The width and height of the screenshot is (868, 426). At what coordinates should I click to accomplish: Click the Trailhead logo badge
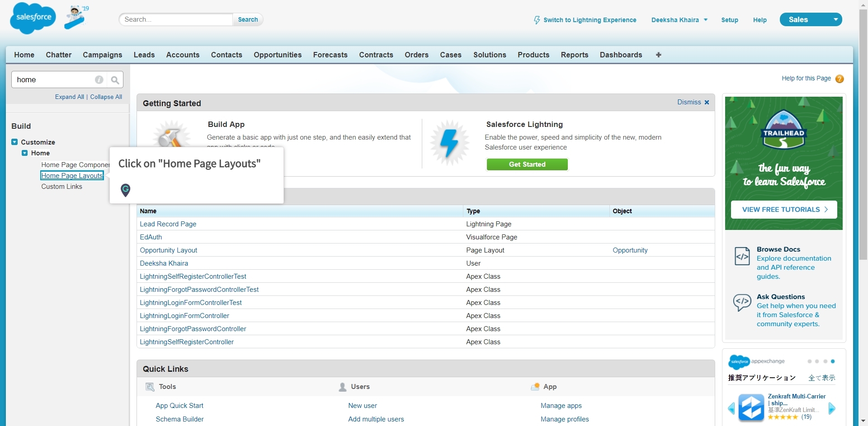783,130
